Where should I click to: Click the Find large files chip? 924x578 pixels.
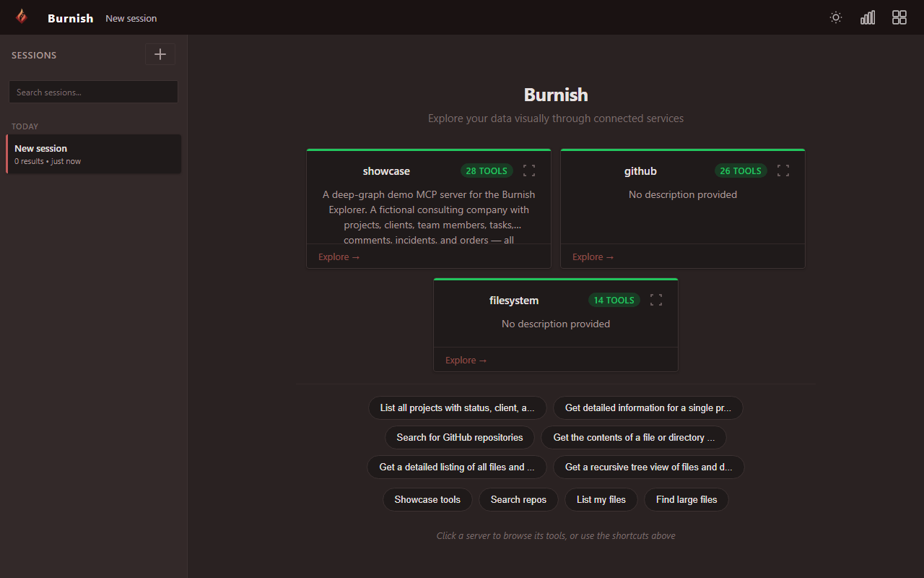click(687, 499)
